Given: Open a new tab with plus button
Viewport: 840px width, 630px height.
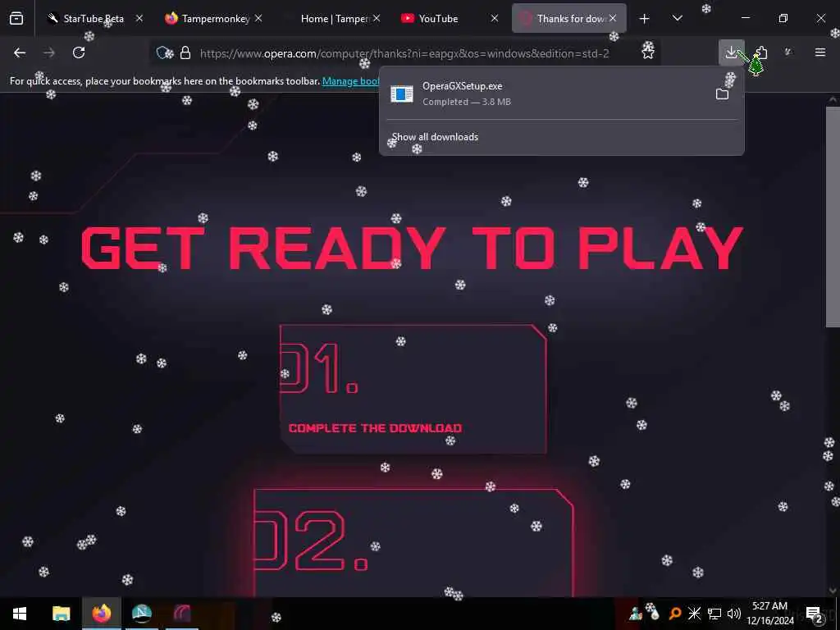Looking at the screenshot, I should (645, 19).
